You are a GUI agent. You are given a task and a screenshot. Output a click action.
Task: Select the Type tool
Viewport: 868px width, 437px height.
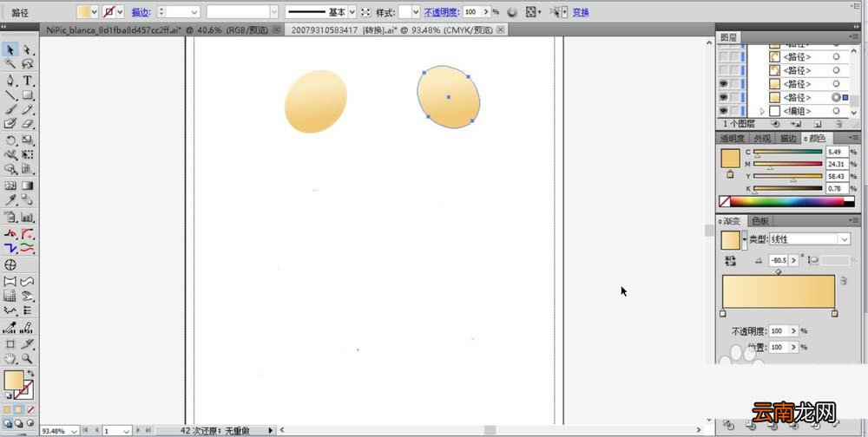click(27, 81)
